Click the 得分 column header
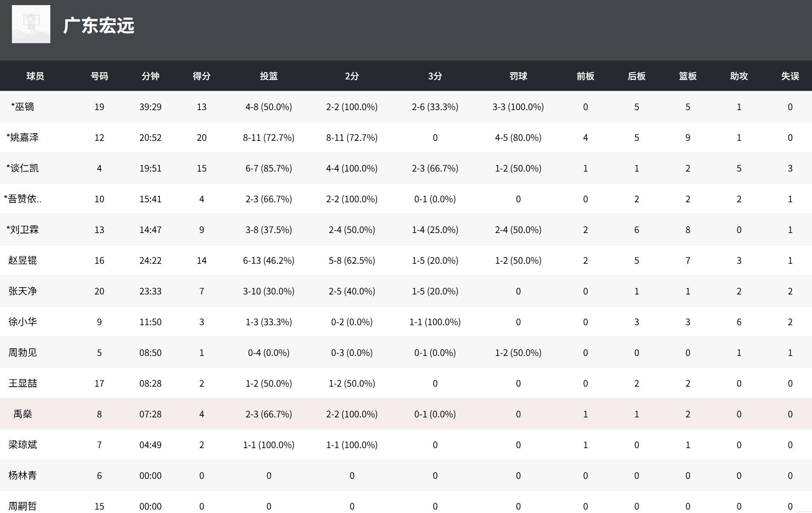The image size is (812, 513). pos(202,76)
